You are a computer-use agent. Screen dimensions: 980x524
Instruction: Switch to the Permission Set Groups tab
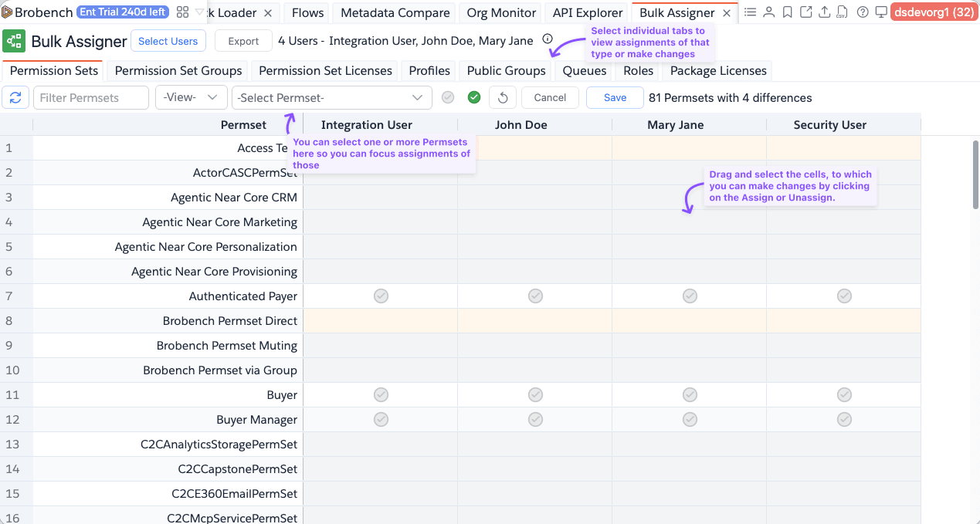point(178,71)
